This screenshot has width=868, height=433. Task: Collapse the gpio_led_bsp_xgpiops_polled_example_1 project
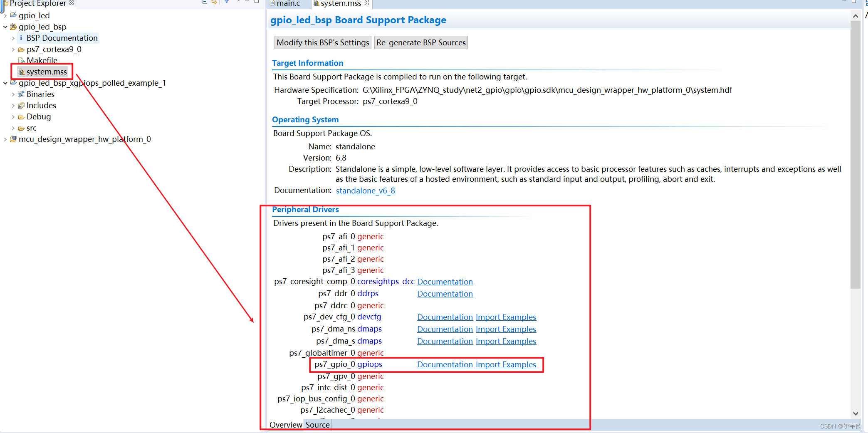(5, 83)
